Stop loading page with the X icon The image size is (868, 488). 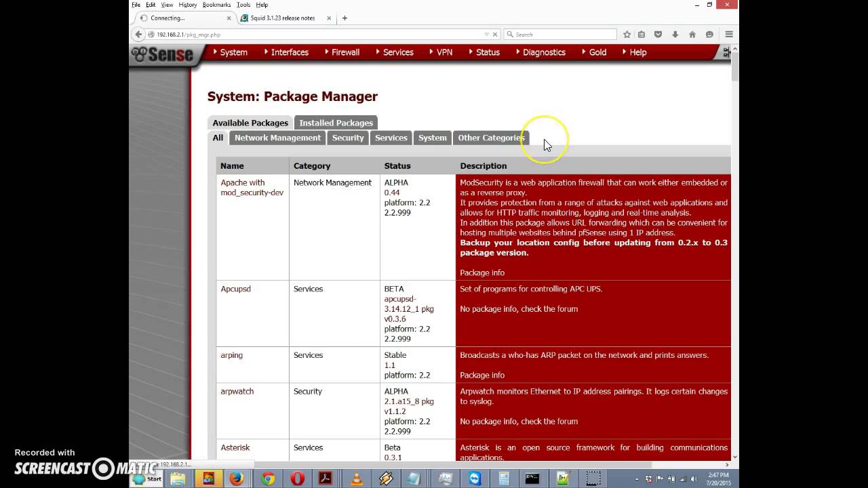pos(495,34)
